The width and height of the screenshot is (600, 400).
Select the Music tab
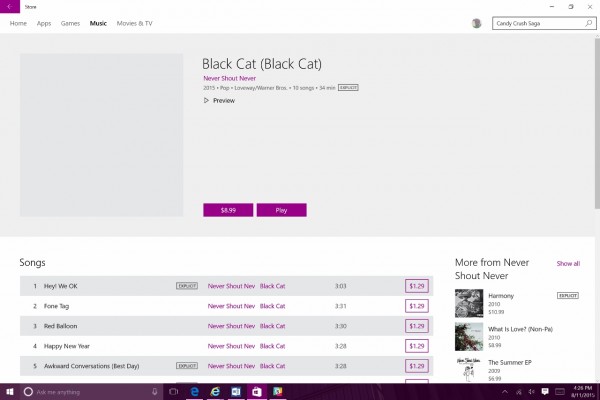[98, 23]
